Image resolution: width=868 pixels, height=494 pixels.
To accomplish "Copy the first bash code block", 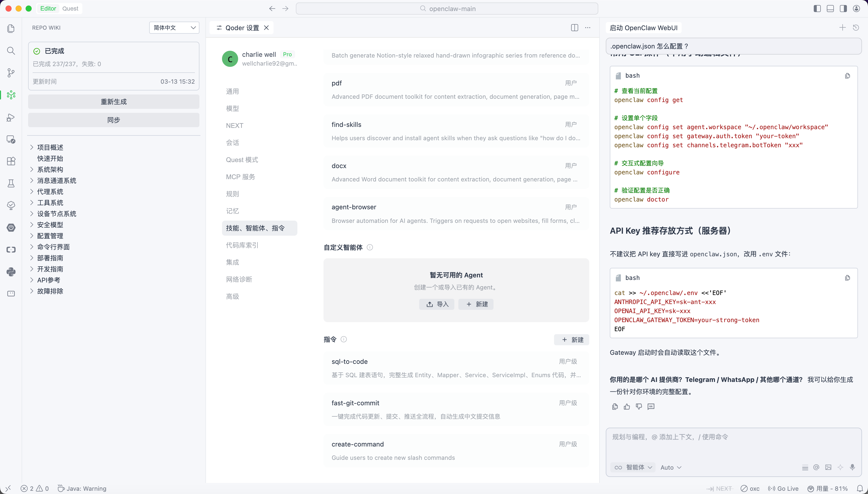I will click(x=847, y=76).
